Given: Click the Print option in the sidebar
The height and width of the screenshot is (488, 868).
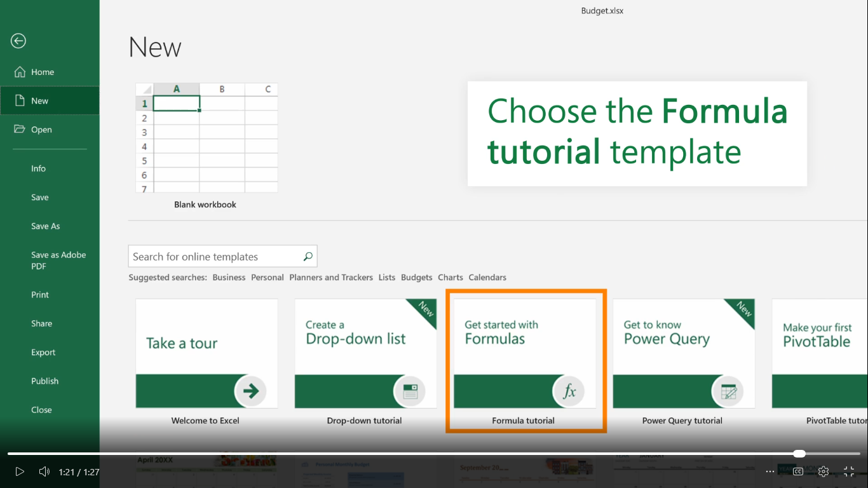Looking at the screenshot, I should [x=39, y=294].
